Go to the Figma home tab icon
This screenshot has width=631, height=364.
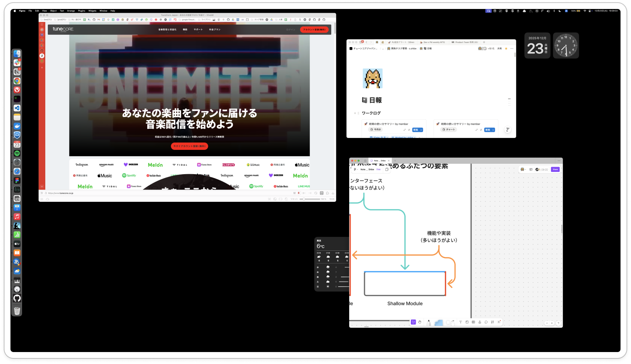(365, 161)
